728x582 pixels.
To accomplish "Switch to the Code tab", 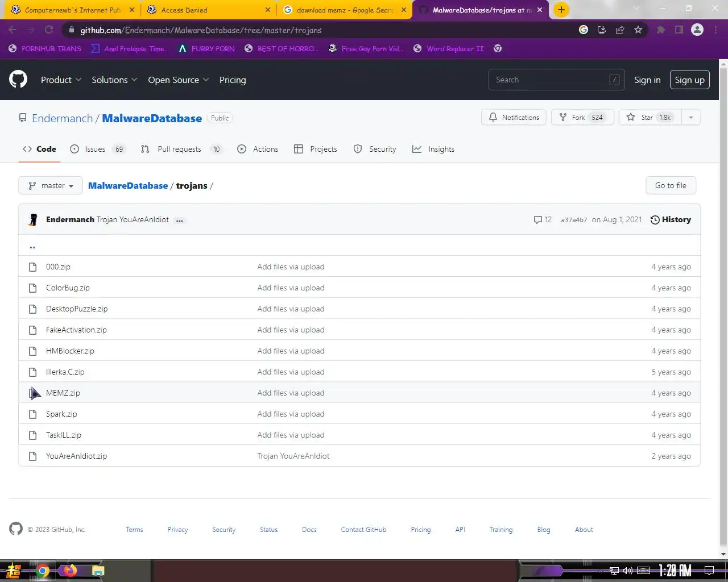I will pos(39,149).
